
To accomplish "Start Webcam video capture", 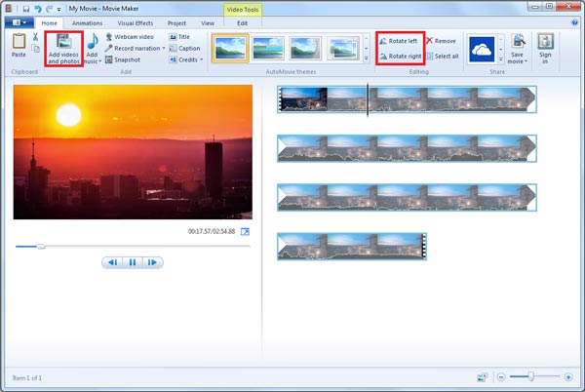I will pos(130,37).
